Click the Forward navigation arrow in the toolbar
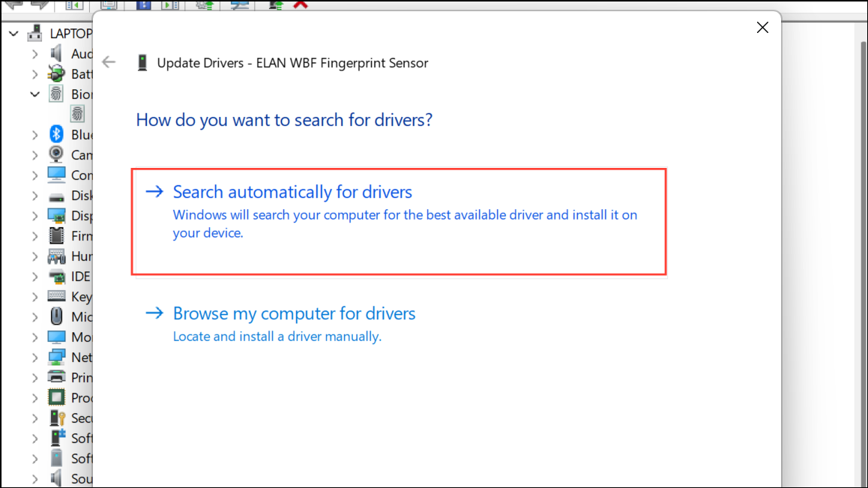Viewport: 868px width, 488px height. [39, 5]
